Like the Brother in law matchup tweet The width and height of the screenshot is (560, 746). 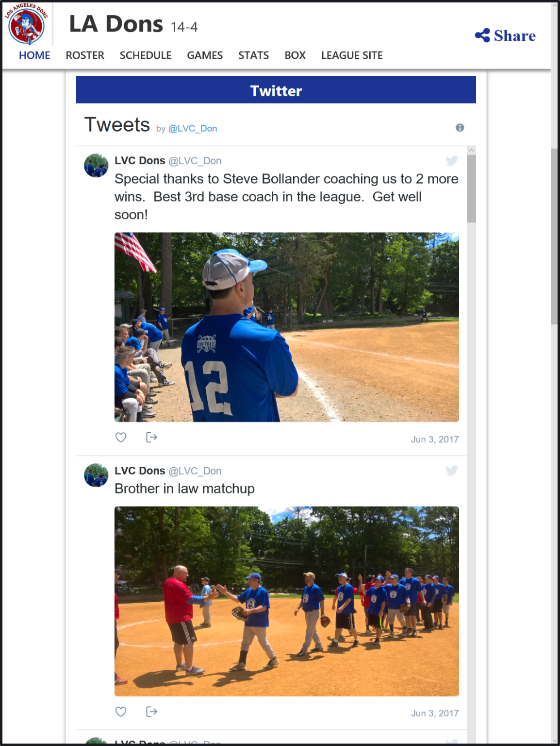121,712
